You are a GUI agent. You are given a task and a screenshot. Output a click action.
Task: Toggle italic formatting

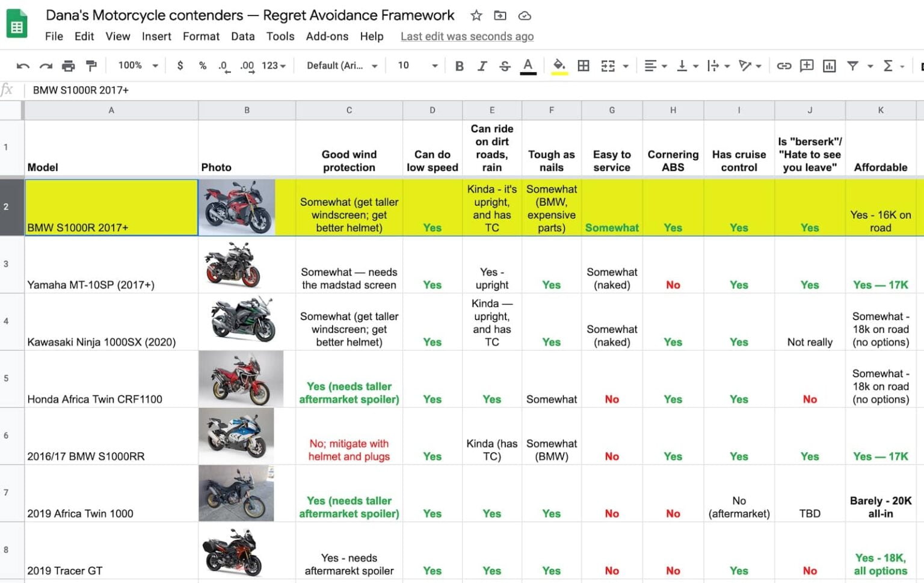click(482, 66)
